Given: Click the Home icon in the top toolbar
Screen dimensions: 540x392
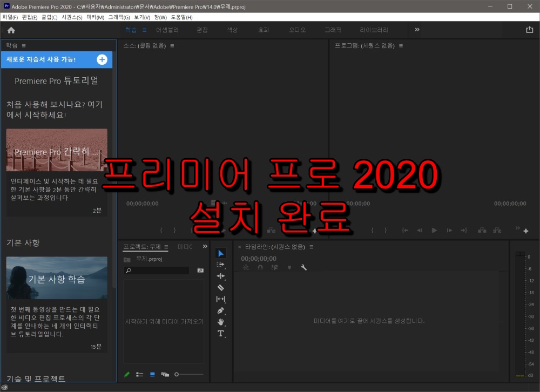Looking at the screenshot, I should click(x=10, y=30).
